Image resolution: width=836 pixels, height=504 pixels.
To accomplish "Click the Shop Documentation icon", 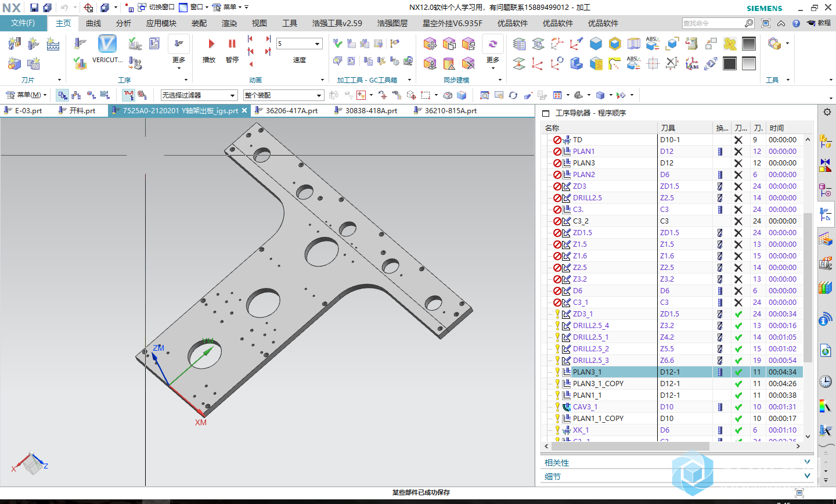I will pyautogui.click(x=154, y=44).
